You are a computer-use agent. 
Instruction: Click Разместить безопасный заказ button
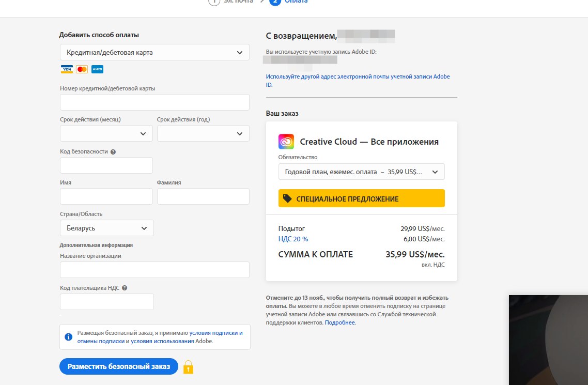118,366
